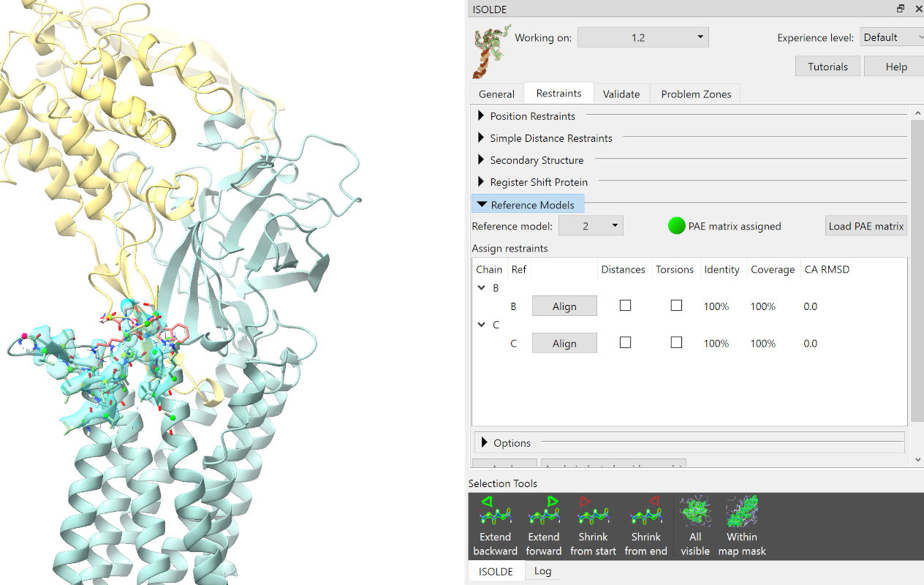This screenshot has width=924, height=585.
Task: Click the Ref column header
Action: (x=519, y=269)
